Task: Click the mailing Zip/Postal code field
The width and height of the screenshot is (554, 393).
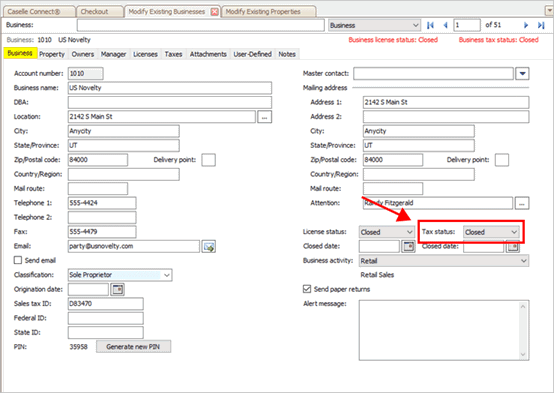Action: 393,160
